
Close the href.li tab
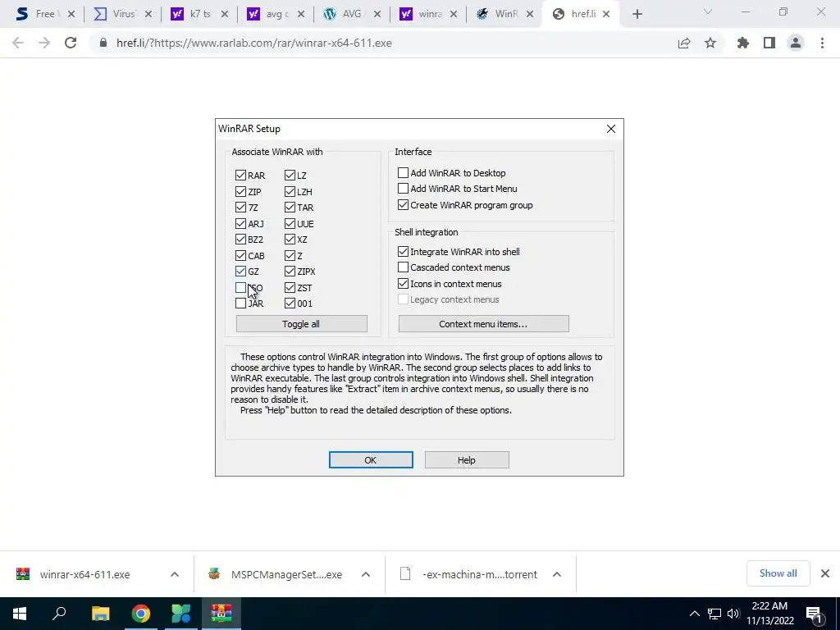(x=606, y=15)
